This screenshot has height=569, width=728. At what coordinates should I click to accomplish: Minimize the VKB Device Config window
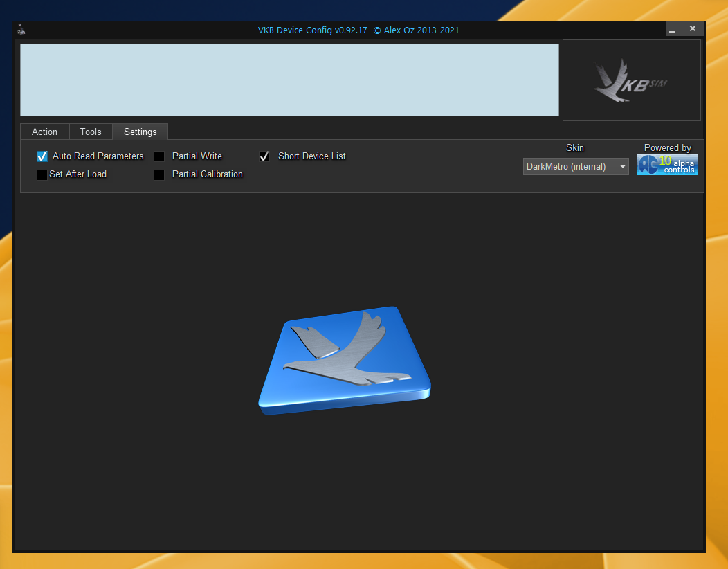click(672, 29)
